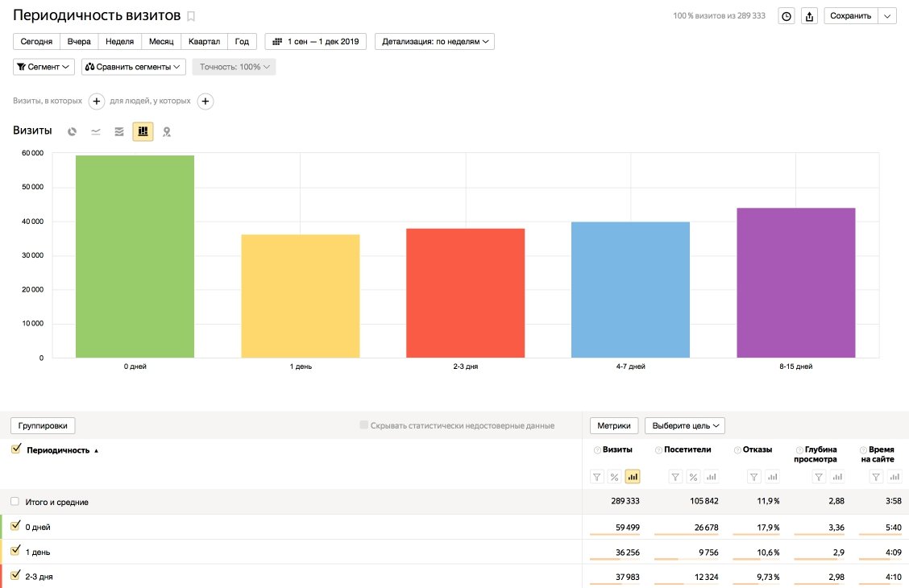Click the clock history icon near Сохранить
Image resolution: width=909 pixels, height=588 pixels.
coord(786,16)
